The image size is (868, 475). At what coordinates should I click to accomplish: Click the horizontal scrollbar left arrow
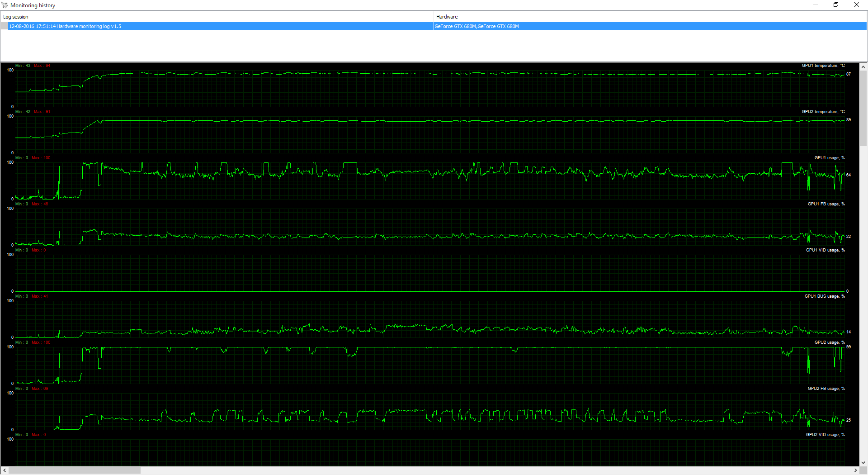click(5, 470)
